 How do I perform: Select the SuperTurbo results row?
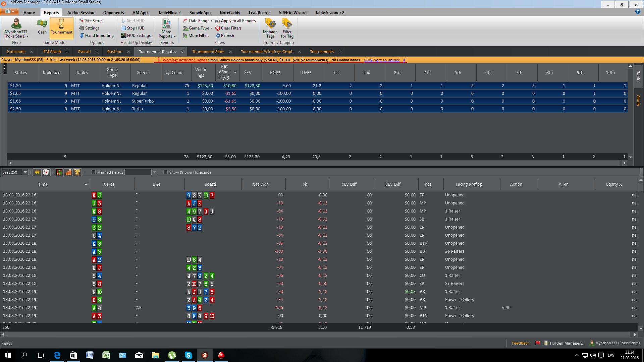(318, 101)
